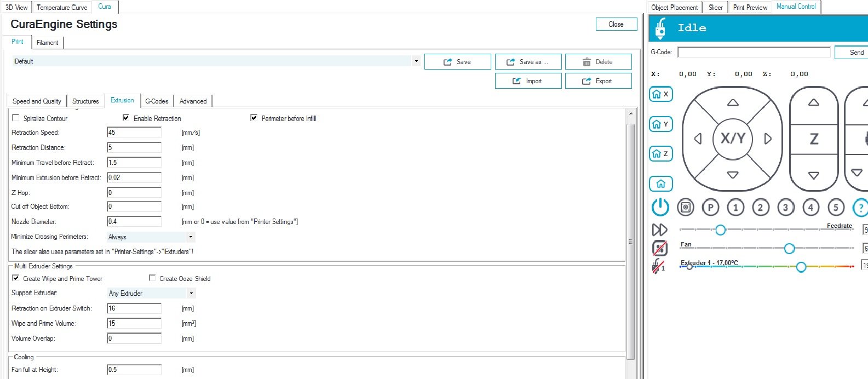
Task: Send the G-Code command
Action: (852, 52)
